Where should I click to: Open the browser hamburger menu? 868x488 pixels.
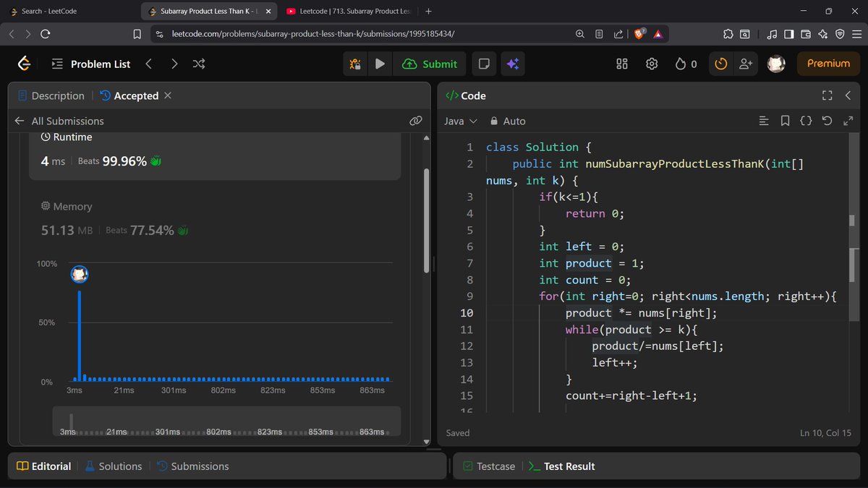[856, 34]
